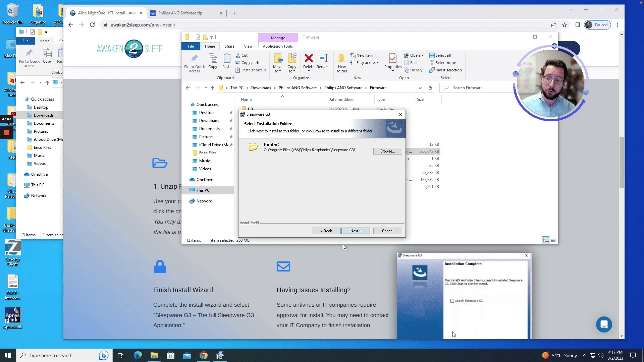644x362 pixels.
Task: Click Next in Sleepware G3 installer
Action: 356,231
